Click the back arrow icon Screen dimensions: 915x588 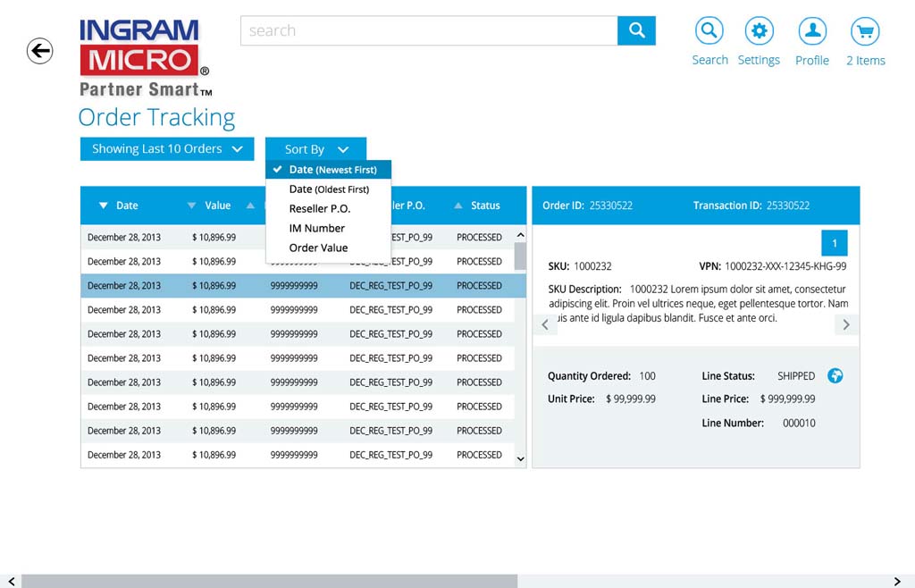tap(39, 51)
